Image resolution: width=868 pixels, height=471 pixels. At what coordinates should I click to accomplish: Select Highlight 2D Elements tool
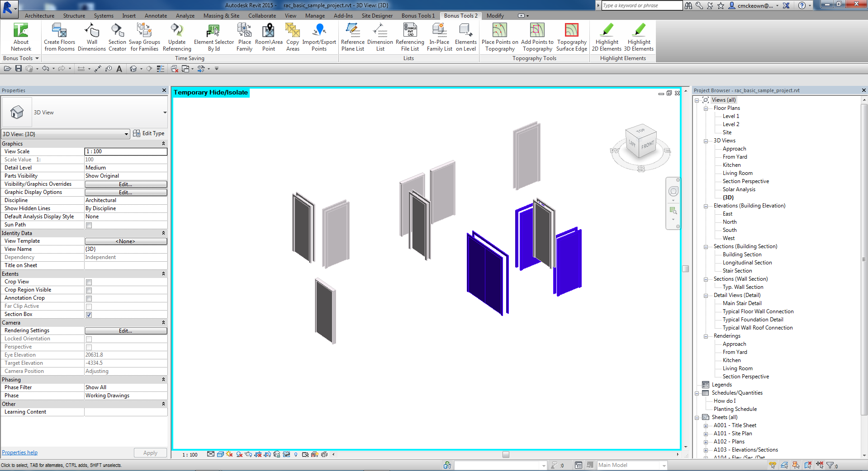pyautogui.click(x=606, y=36)
